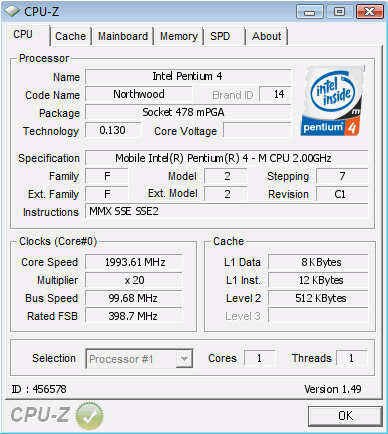The width and height of the screenshot is (388, 434).
Task: Click the Brand ID value 14
Action: [x=275, y=94]
